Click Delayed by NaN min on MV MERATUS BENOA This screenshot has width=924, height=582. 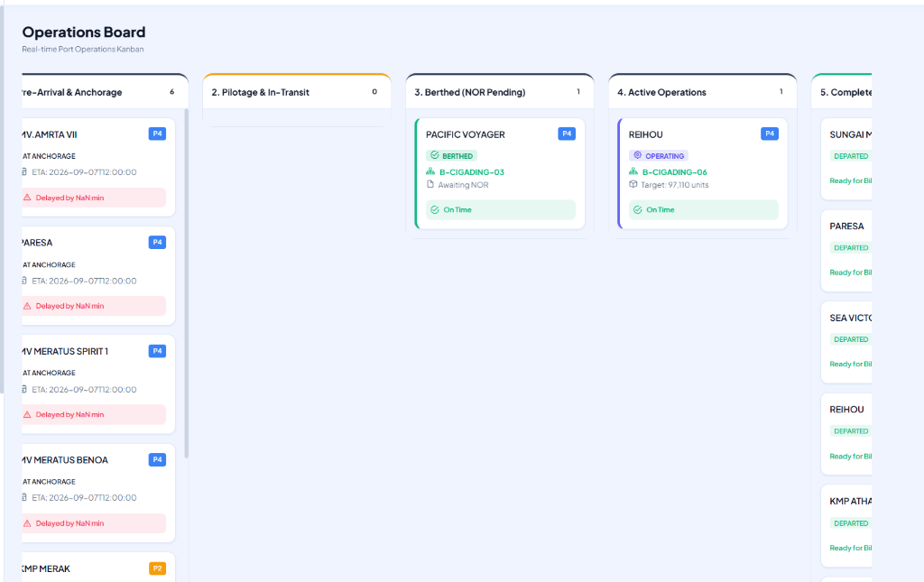[x=69, y=523]
